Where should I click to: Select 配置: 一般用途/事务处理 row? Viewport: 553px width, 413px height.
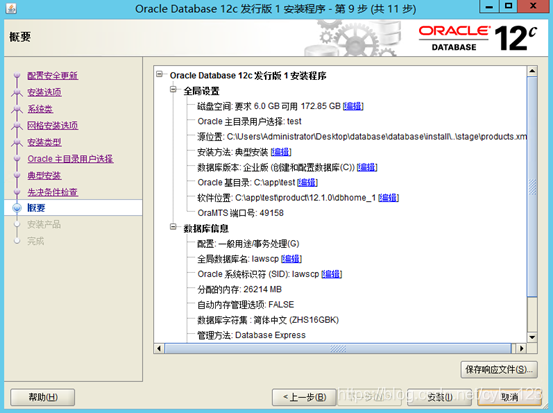tap(248, 244)
